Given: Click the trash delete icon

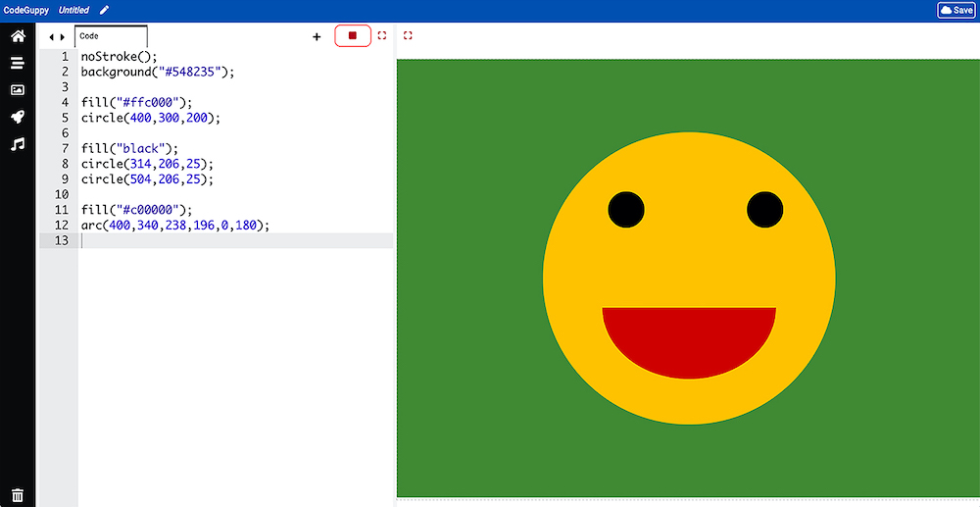Looking at the screenshot, I should [x=18, y=496].
